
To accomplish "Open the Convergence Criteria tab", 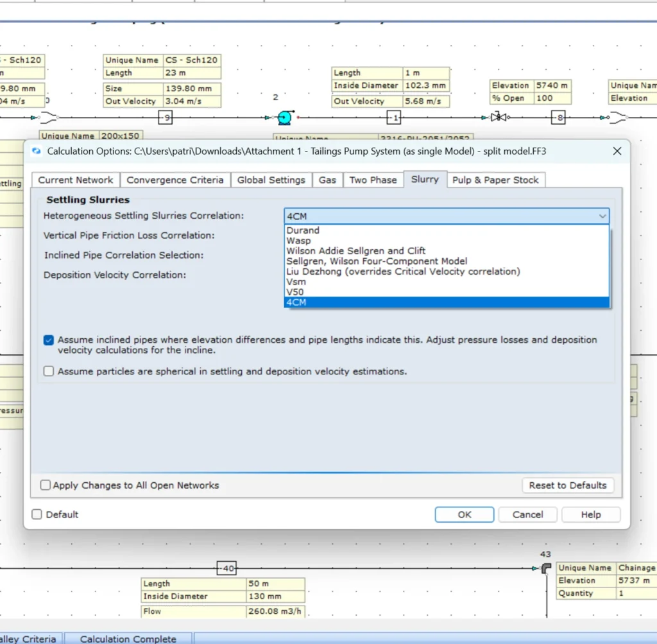I will click(175, 180).
